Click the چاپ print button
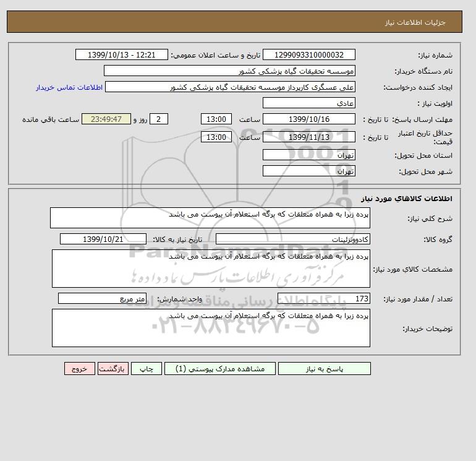The height and width of the screenshot is (461, 476). [x=147, y=369]
